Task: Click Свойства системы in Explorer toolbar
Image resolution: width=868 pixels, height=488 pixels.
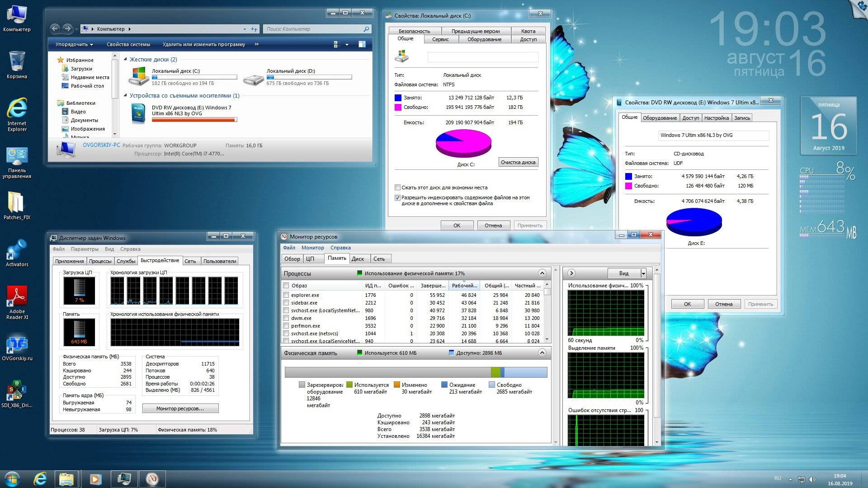Action: [x=128, y=44]
